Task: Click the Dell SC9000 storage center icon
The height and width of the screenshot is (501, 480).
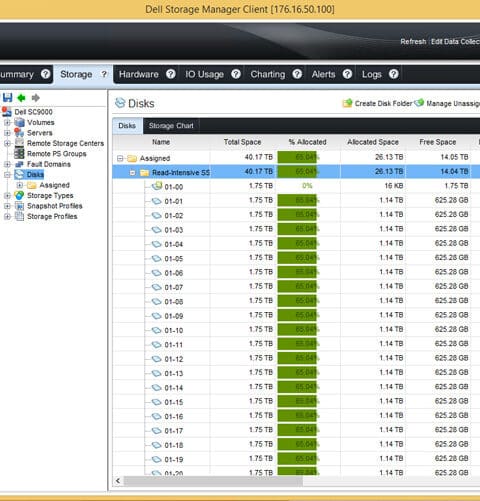Action: point(7,112)
